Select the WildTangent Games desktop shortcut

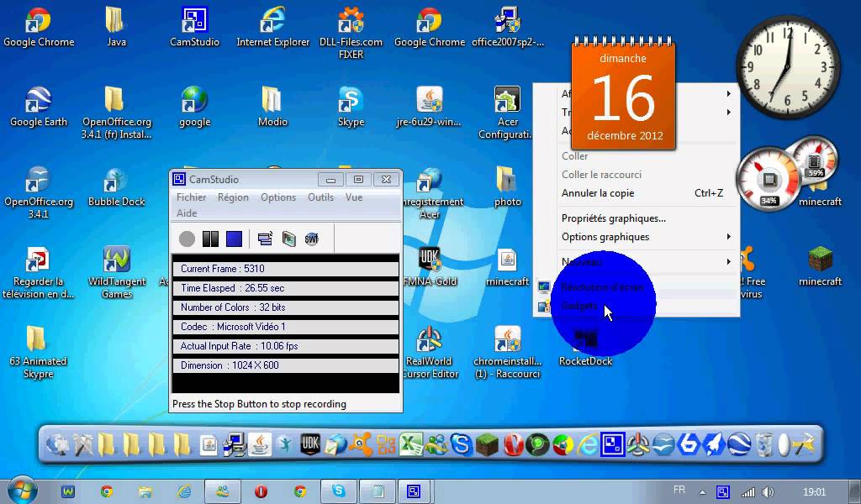coord(116,272)
